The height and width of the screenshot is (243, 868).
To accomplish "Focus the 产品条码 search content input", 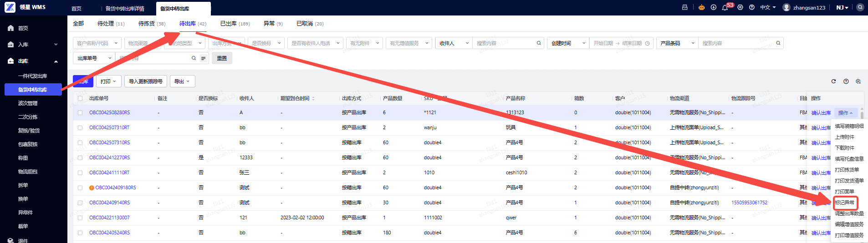I will point(737,43).
